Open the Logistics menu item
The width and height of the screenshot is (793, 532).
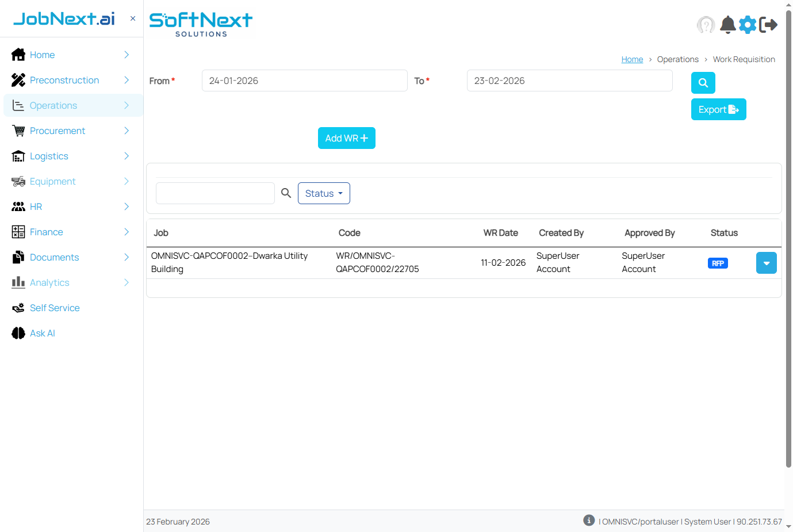click(x=49, y=156)
